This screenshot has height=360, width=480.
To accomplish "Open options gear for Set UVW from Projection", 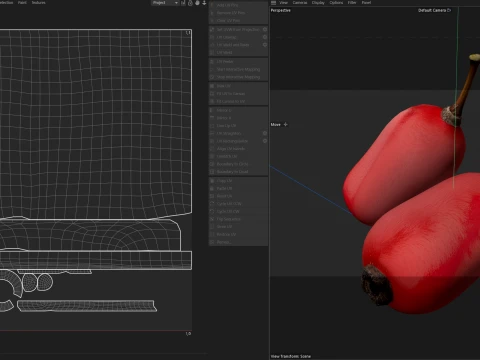I will (x=265, y=29).
